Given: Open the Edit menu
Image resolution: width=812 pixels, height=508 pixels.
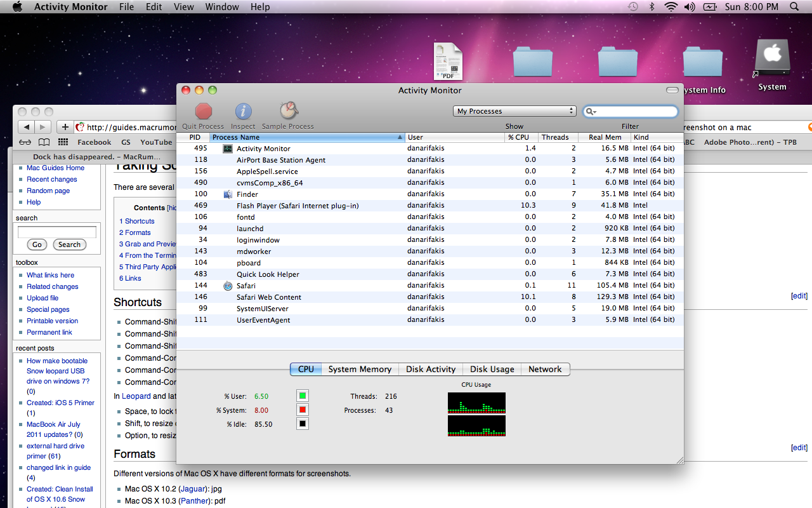Looking at the screenshot, I should click(154, 7).
